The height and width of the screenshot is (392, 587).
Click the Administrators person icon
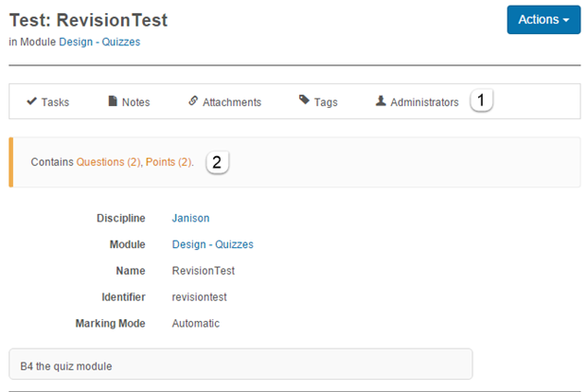[x=381, y=101]
